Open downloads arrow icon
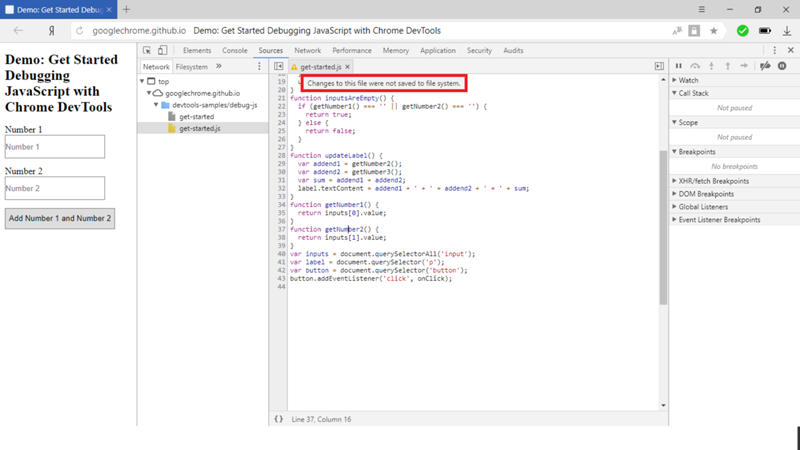The width and height of the screenshot is (800, 450). tap(787, 31)
